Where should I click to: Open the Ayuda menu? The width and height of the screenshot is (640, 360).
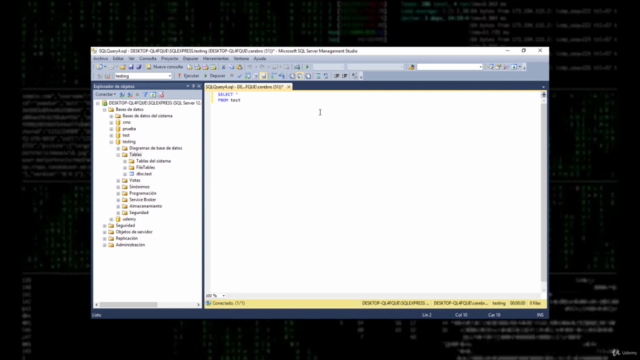click(260, 58)
